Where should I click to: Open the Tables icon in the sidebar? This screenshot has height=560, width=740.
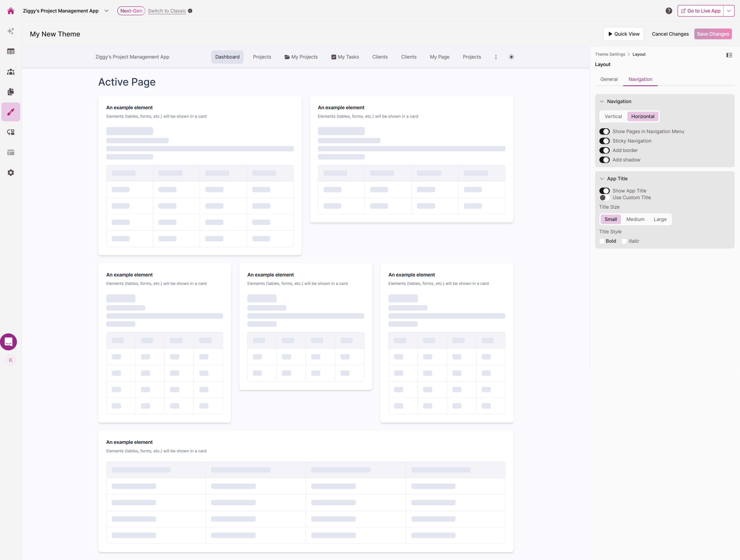[x=11, y=51]
